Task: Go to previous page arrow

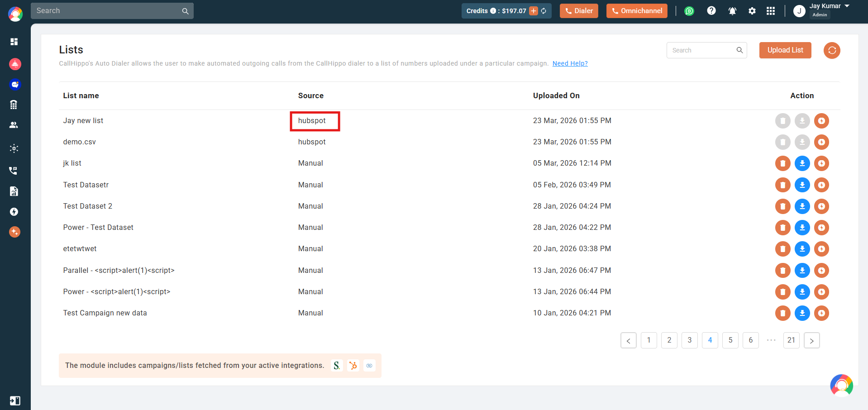Action: coord(629,340)
